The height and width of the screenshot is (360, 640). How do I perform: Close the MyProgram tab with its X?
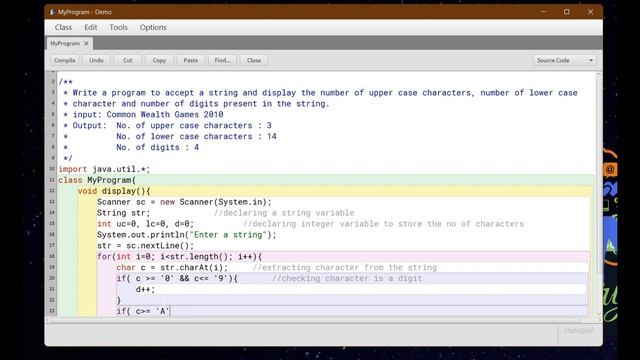86,43
